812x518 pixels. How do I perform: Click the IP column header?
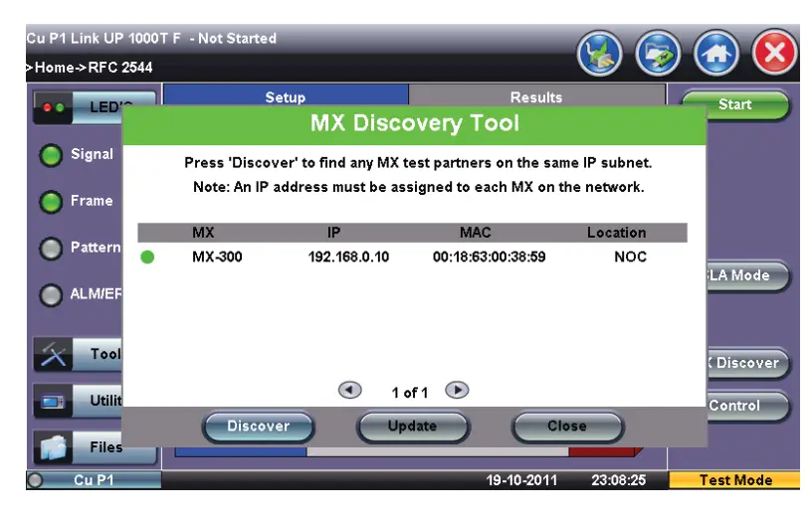pyautogui.click(x=334, y=233)
